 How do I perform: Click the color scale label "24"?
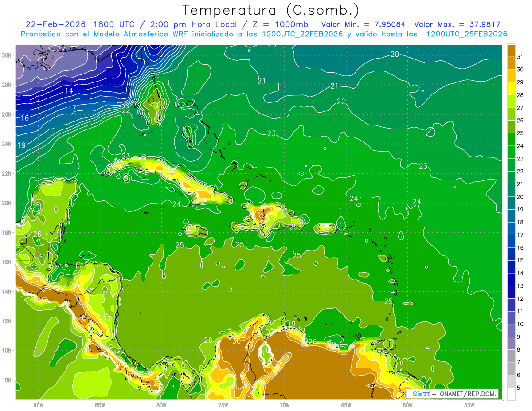pyautogui.click(x=520, y=146)
